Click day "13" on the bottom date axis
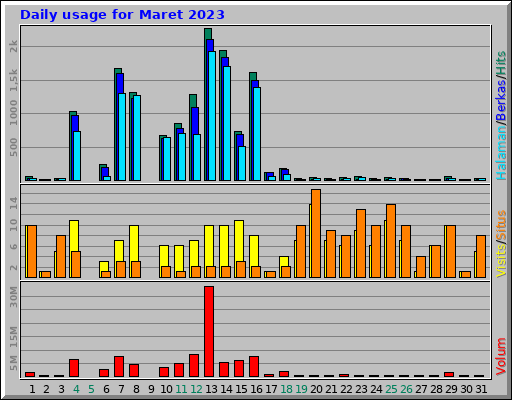The width and height of the screenshot is (512, 400). 211,389
